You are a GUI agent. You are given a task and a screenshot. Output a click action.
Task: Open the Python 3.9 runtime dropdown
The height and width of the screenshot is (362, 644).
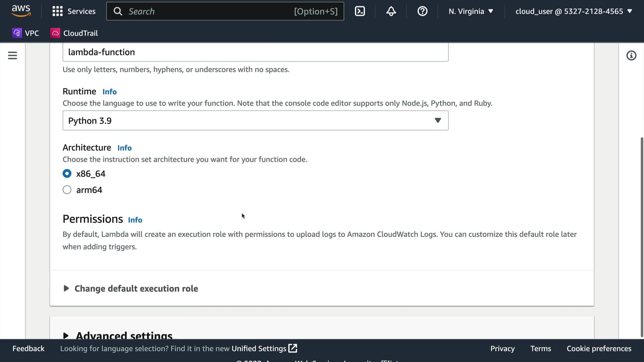255,121
